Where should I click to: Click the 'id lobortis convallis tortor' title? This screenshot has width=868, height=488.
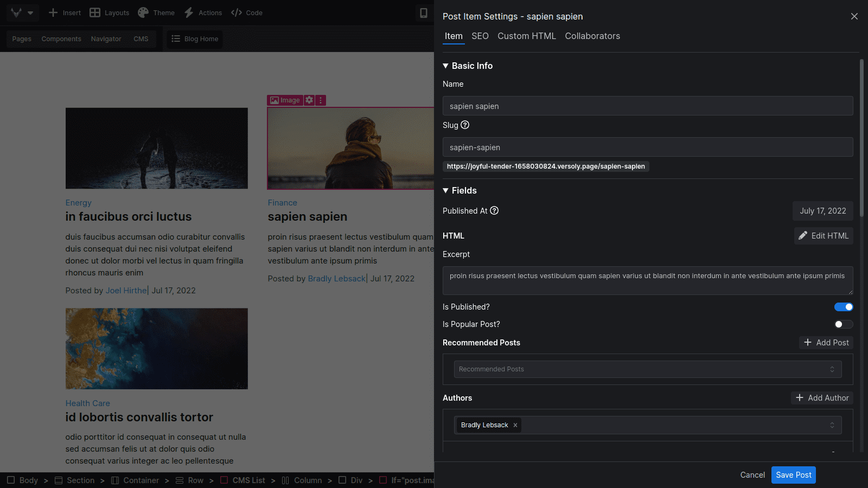[139, 417]
